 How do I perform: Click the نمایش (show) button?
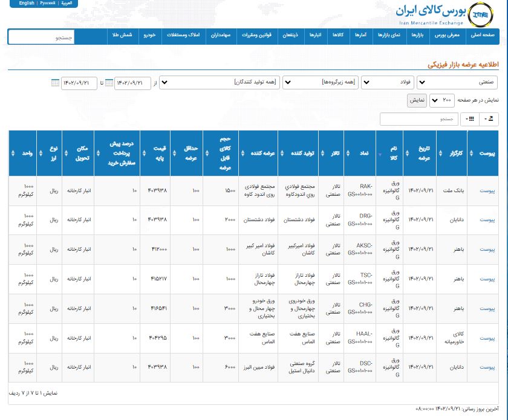point(417,100)
